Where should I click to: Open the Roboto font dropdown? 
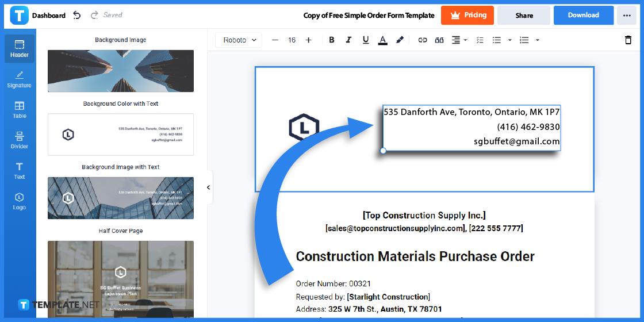[239, 40]
